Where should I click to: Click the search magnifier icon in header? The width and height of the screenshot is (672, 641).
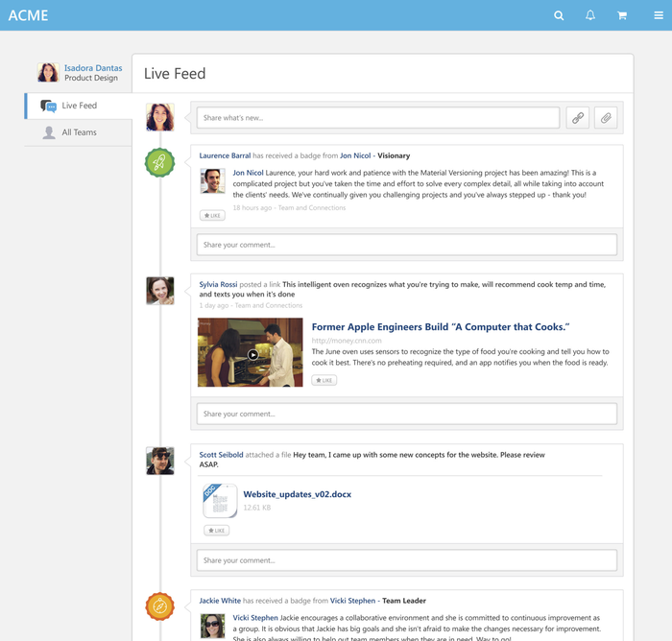click(559, 15)
